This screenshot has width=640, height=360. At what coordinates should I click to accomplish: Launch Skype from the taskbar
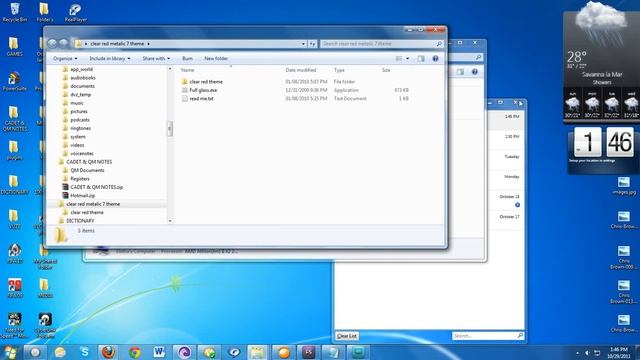(x=84, y=352)
